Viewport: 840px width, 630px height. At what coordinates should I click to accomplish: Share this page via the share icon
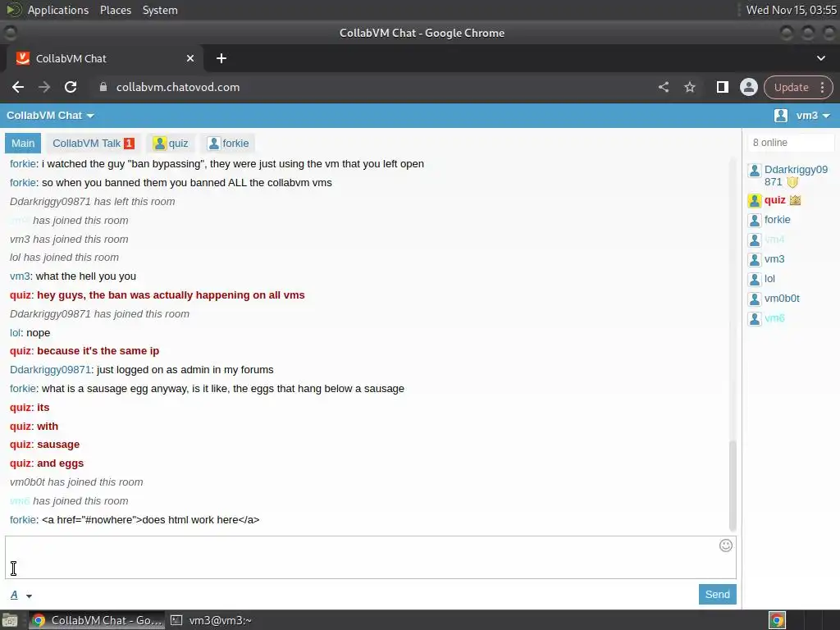click(664, 87)
